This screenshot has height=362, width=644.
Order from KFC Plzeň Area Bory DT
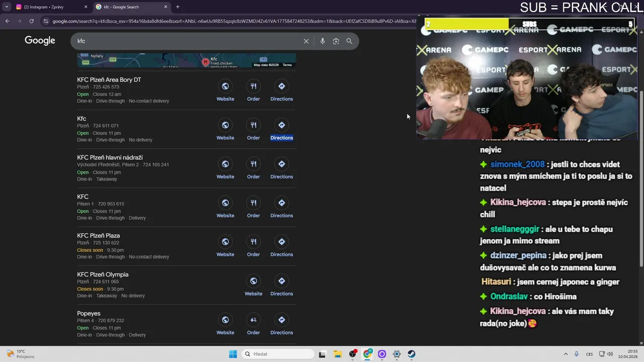[254, 92]
